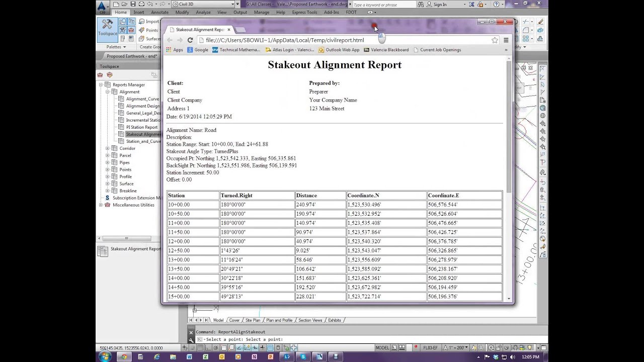Switch to the Analyze ribbon tab

(203, 12)
